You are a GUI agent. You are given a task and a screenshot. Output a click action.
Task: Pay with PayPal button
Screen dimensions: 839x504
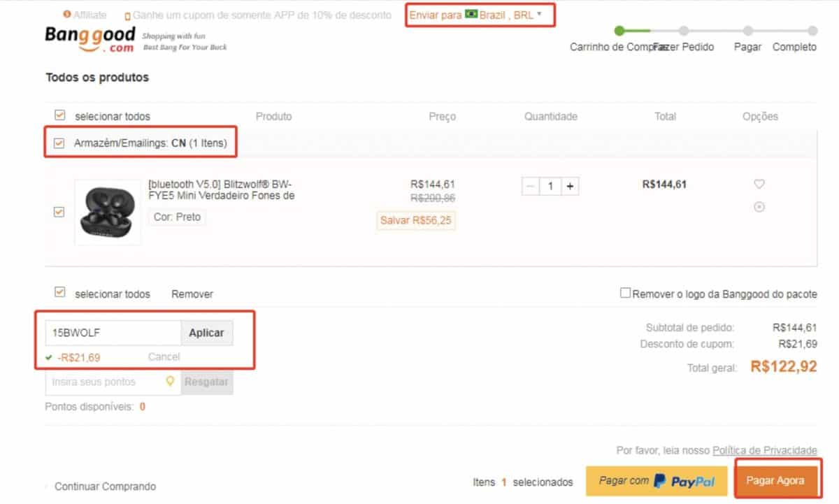654,481
